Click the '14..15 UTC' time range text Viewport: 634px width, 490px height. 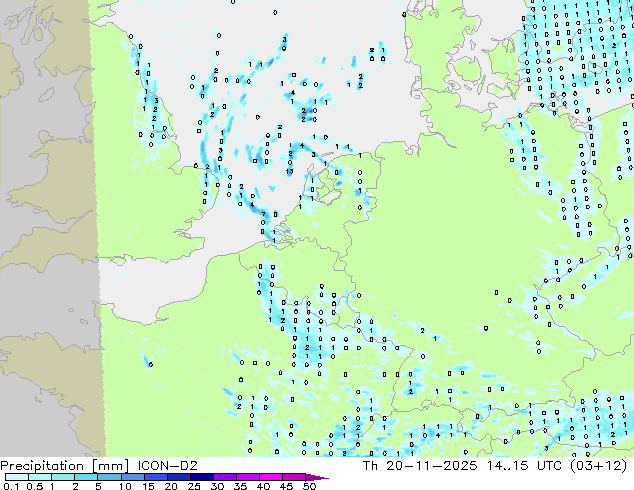(x=524, y=466)
